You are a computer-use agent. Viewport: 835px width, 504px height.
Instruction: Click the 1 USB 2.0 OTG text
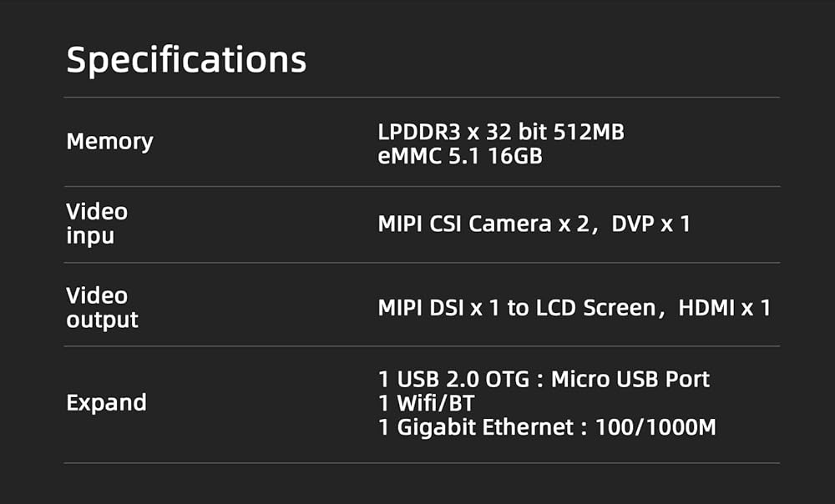click(453, 379)
